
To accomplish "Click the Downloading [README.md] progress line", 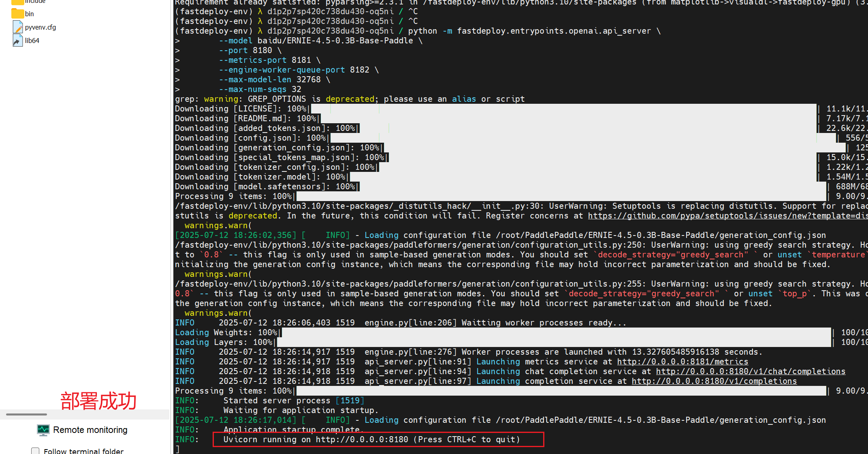I will point(521,119).
